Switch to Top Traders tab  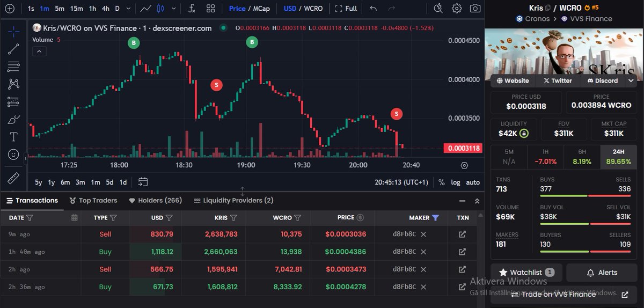93,200
